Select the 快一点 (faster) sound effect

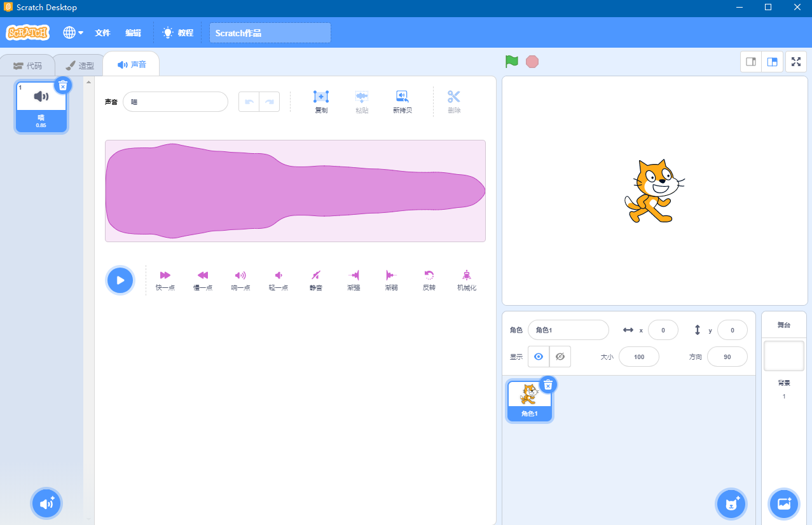pyautogui.click(x=164, y=280)
